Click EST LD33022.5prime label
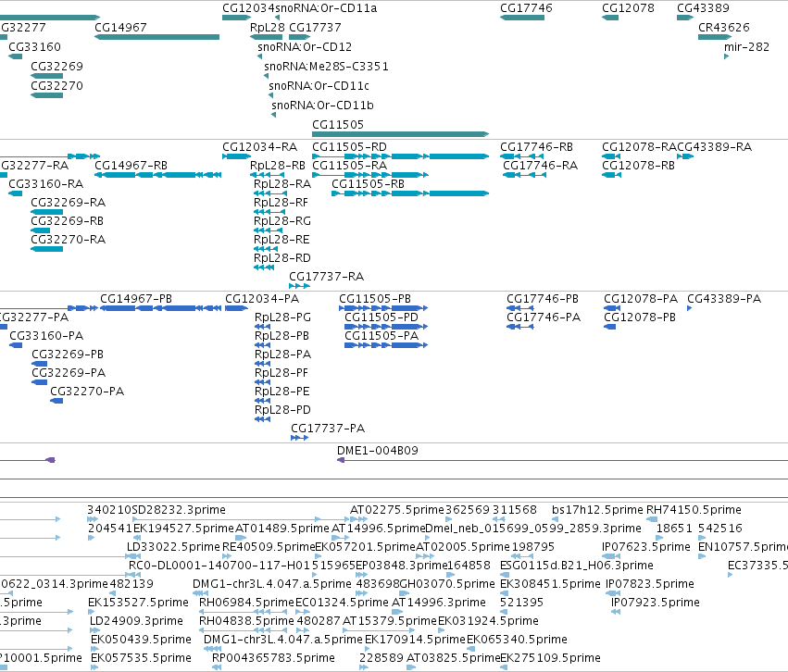Screen dimensions: 788x672 pyautogui.click(x=173, y=547)
